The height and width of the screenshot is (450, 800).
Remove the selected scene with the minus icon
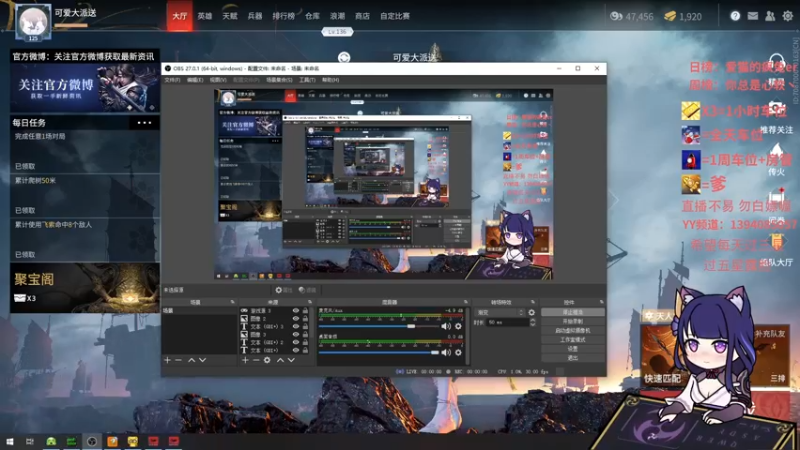pos(178,360)
